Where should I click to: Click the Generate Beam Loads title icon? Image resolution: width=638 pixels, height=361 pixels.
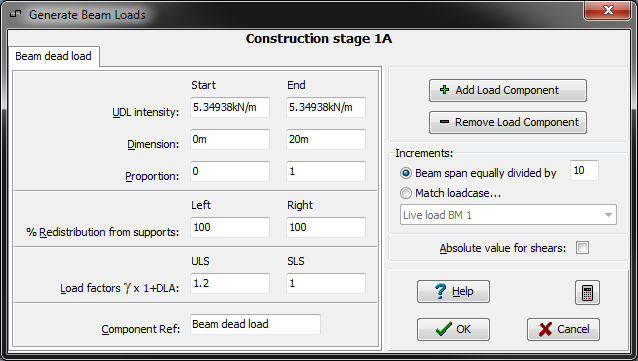[x=15, y=14]
